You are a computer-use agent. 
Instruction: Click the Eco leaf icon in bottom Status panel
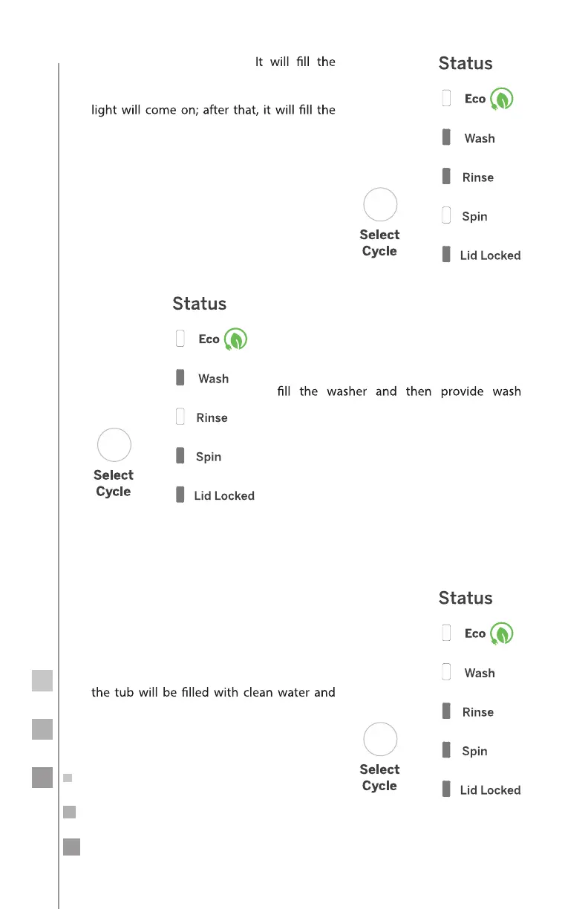point(502,633)
